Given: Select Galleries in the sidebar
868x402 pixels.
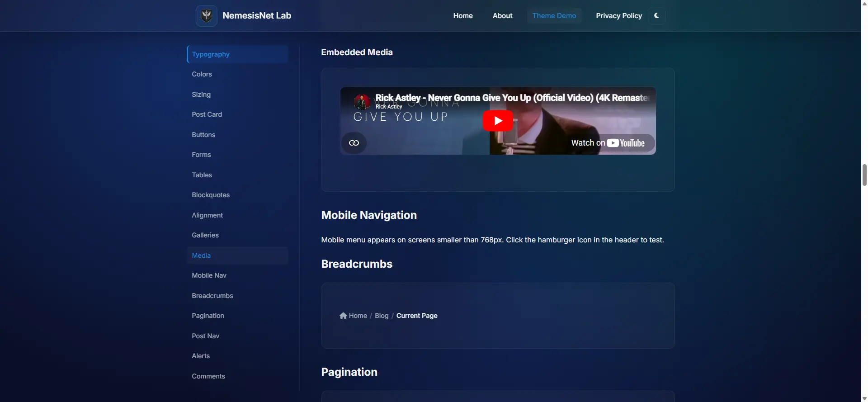Looking at the screenshot, I should (x=237, y=235).
